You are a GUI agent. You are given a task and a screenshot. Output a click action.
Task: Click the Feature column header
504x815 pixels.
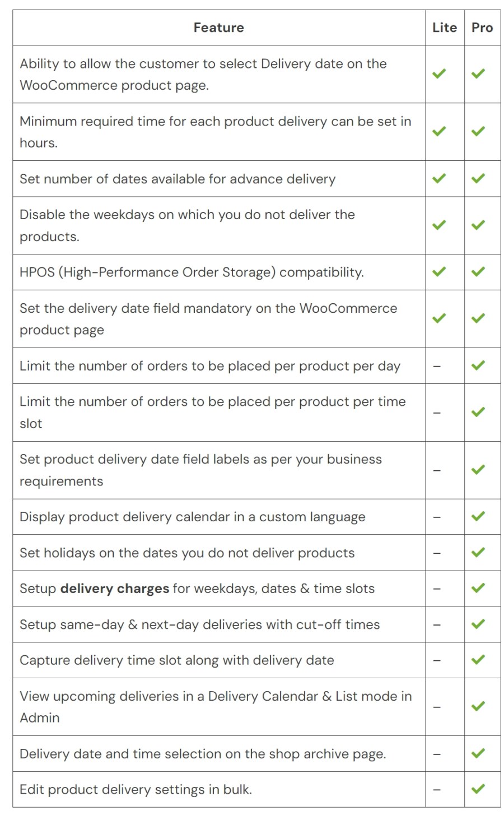tap(218, 27)
